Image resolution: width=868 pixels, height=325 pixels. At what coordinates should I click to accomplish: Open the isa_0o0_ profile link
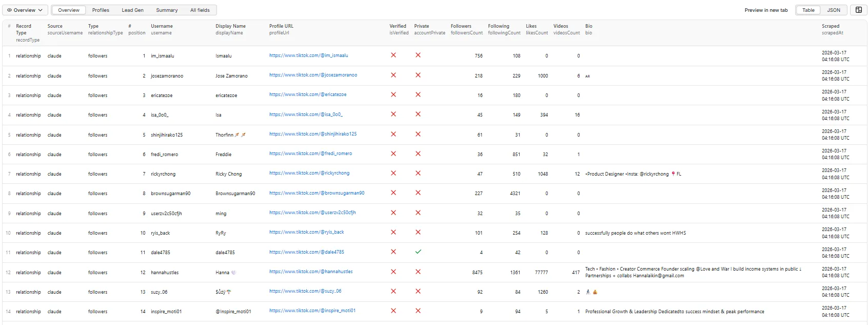pyautogui.click(x=306, y=114)
